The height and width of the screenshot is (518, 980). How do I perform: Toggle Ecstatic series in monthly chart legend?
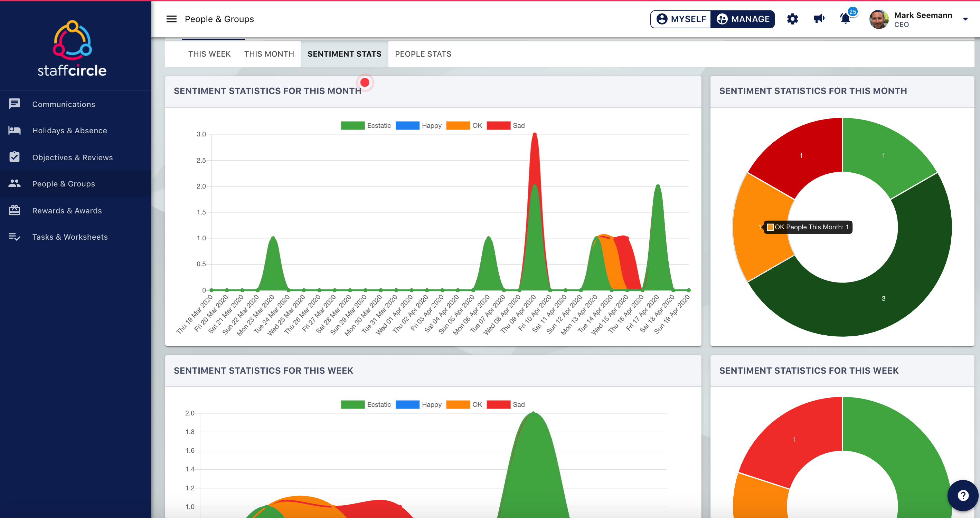coord(366,125)
